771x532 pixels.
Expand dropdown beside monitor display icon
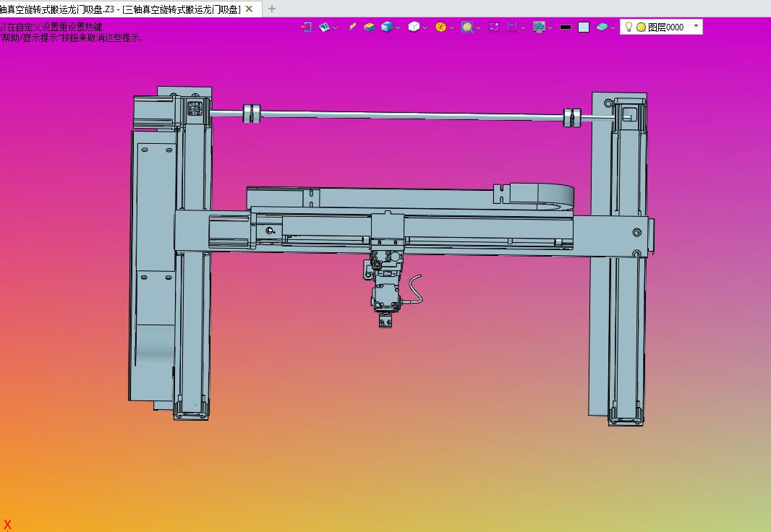click(x=550, y=27)
